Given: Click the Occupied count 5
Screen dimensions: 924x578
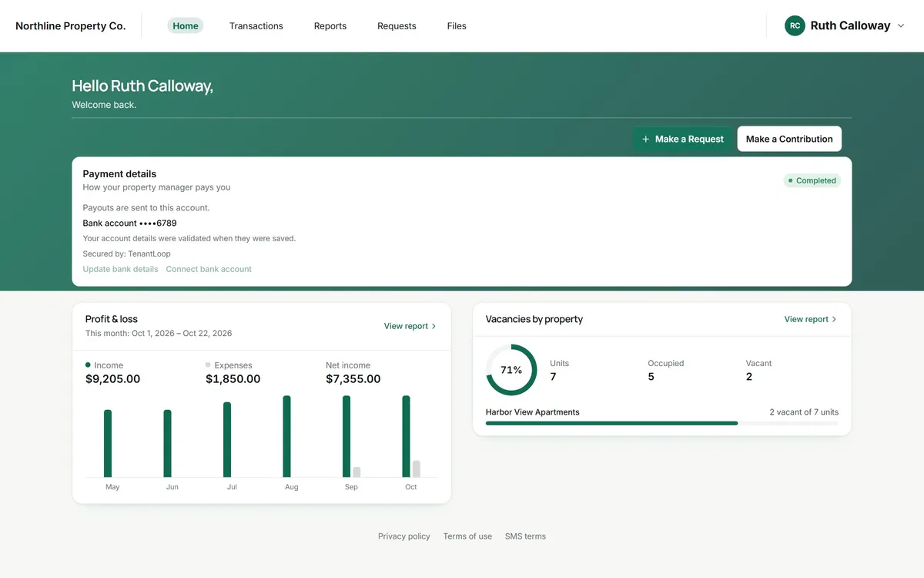Looking at the screenshot, I should point(651,377).
